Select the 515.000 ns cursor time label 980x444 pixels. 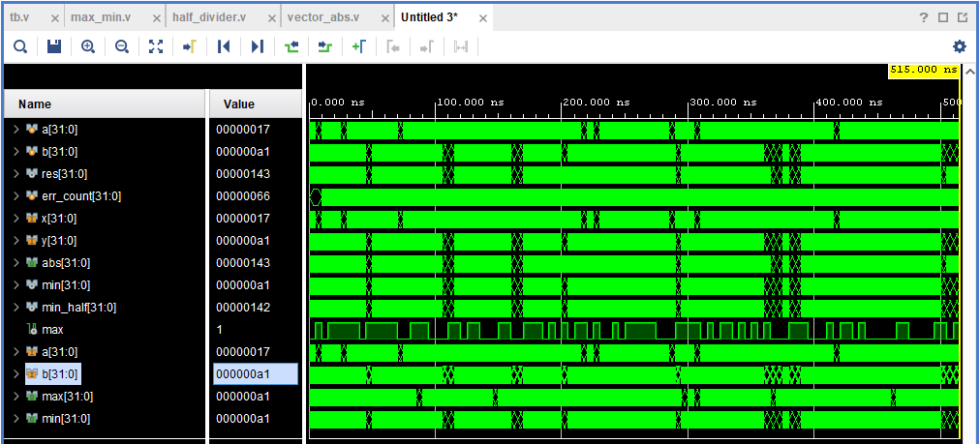tap(923, 70)
